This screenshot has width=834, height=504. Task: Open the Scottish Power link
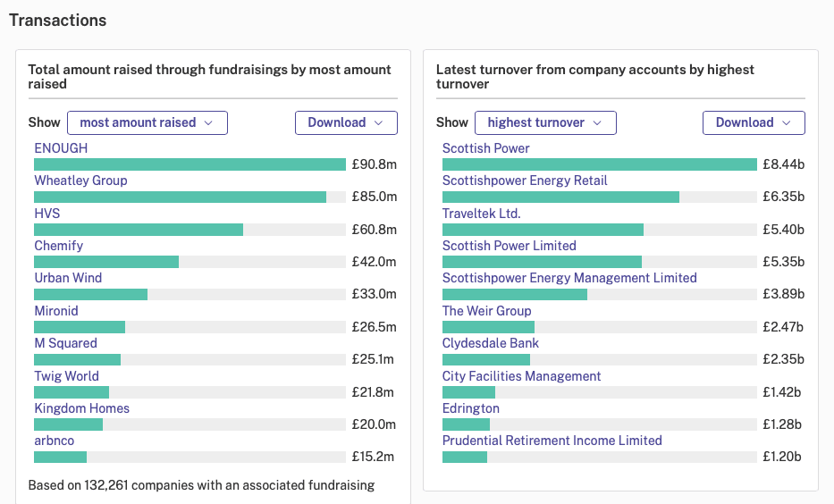coord(486,148)
